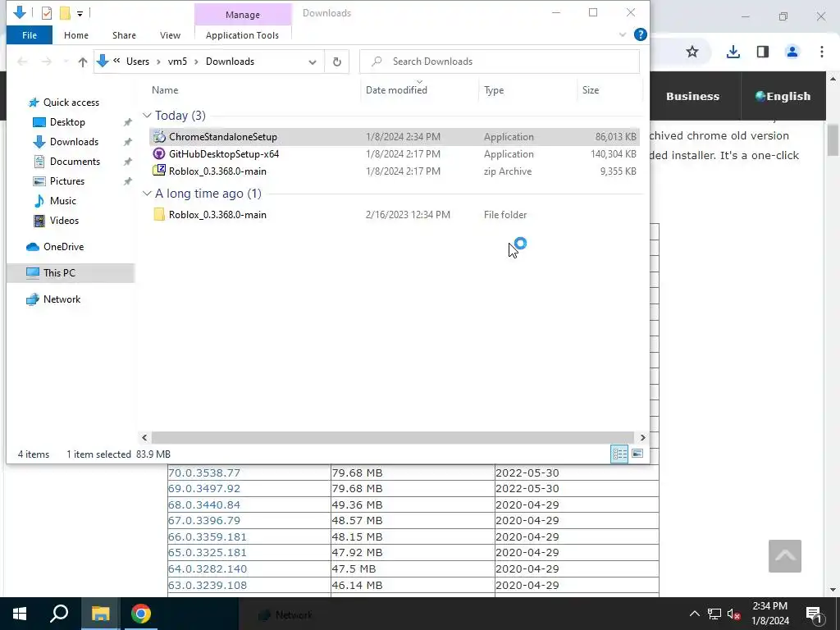Click the Search Downloads box
Image resolution: width=840 pixels, height=630 pixels.
[500, 62]
